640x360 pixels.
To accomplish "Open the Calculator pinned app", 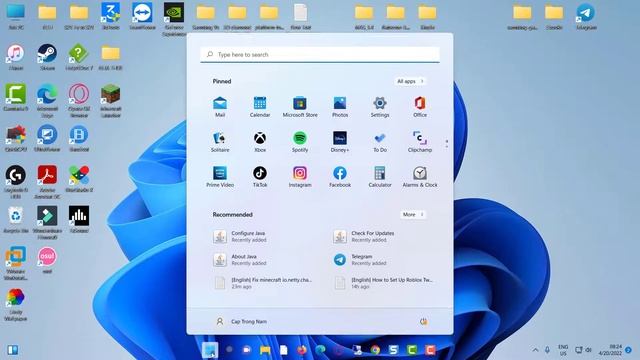I will 380,177.
